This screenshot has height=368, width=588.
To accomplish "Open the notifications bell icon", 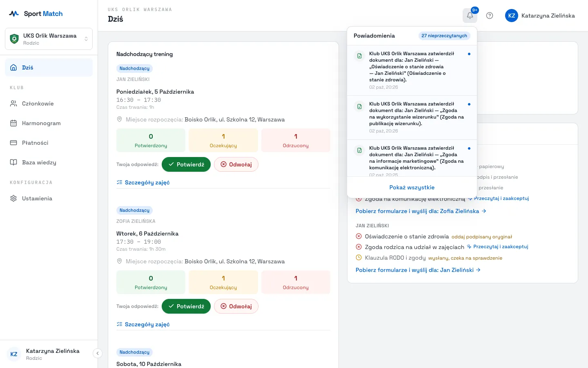I will pos(470,16).
